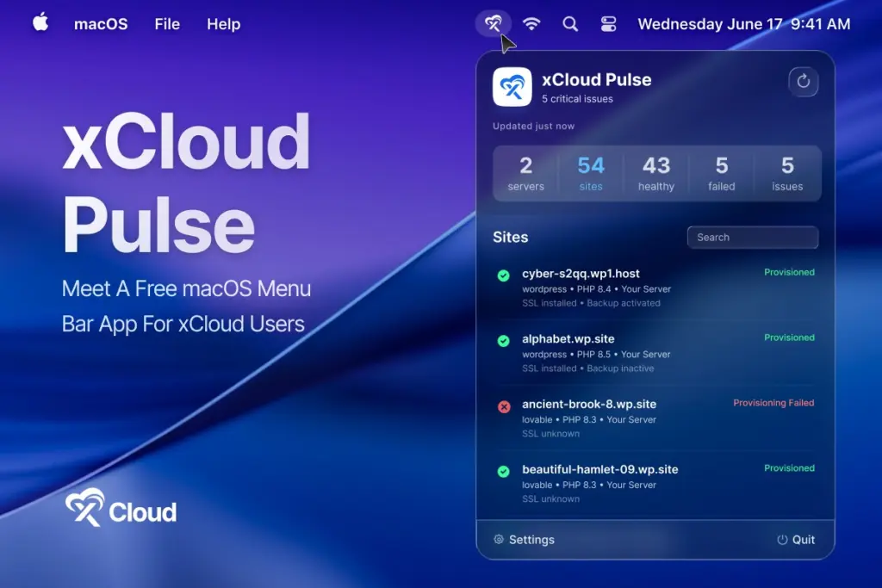Open the Help menu

tap(223, 24)
